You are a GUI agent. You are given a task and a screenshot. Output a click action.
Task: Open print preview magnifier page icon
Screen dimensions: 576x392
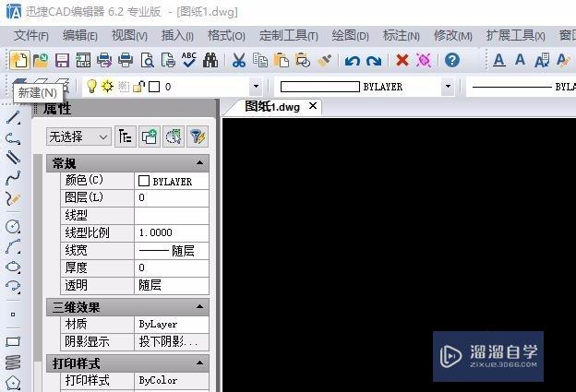coord(147,60)
